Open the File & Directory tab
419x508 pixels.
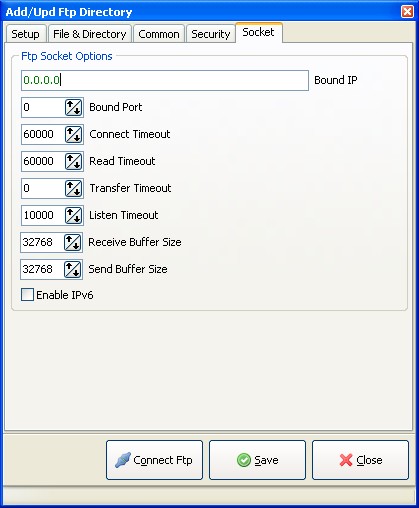pyautogui.click(x=90, y=34)
